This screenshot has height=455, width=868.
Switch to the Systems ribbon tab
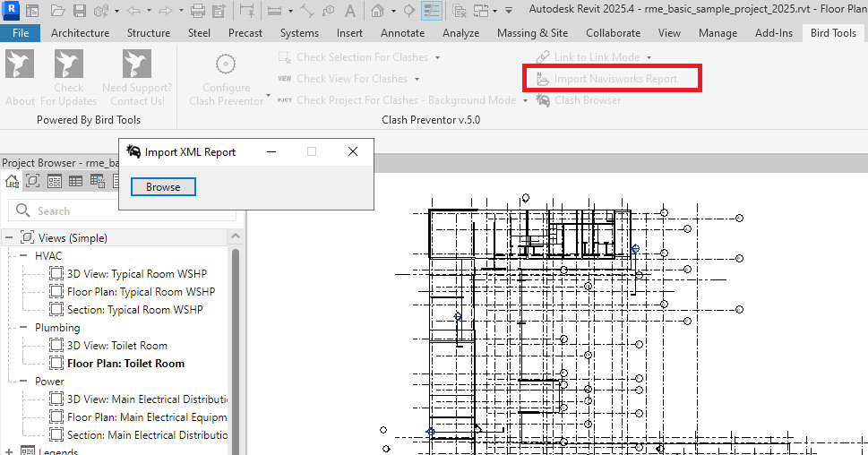point(299,32)
